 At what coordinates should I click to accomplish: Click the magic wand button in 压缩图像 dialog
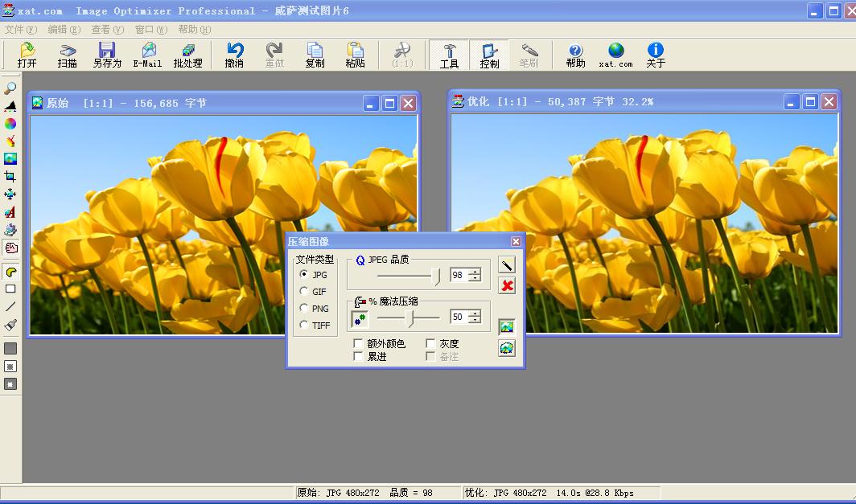[x=507, y=265]
